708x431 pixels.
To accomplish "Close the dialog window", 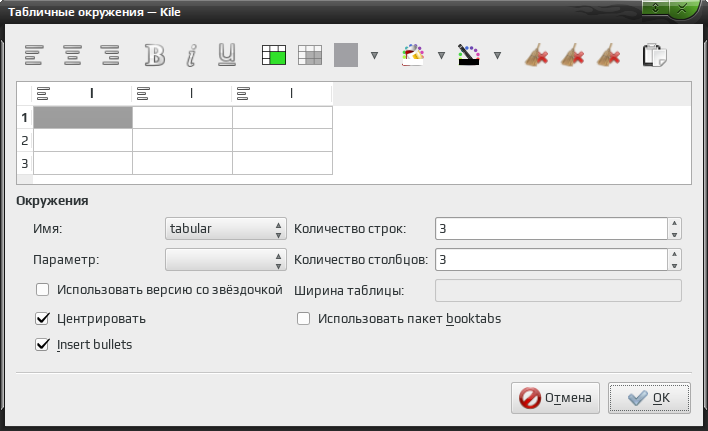I will click(682, 8).
